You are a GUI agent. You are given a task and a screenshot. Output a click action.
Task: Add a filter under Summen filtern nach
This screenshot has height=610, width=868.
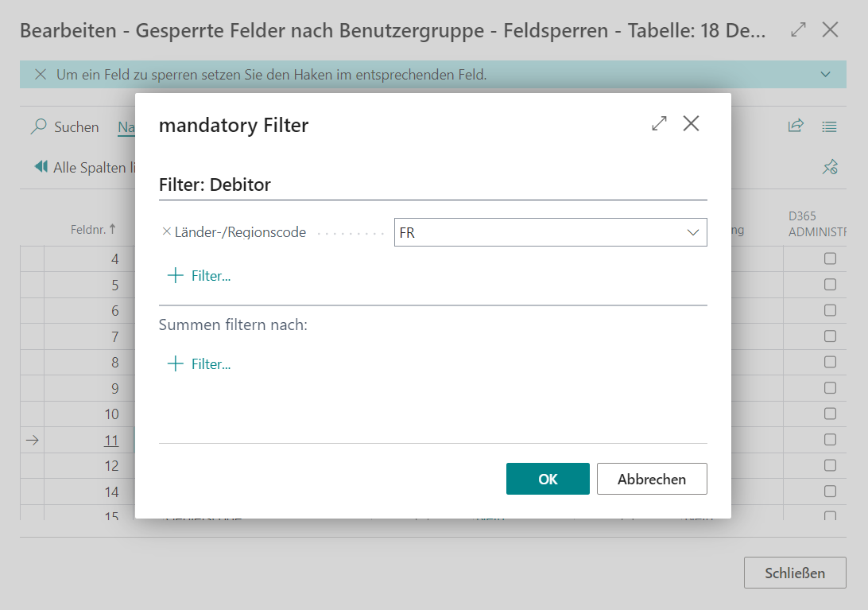(x=200, y=364)
